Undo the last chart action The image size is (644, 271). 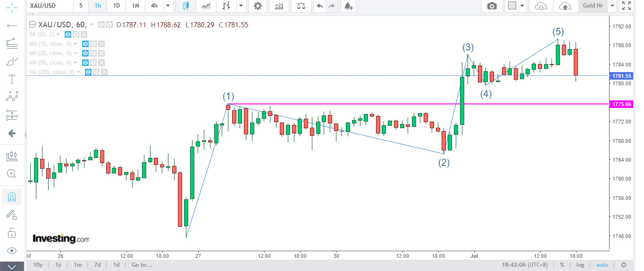[320, 6]
